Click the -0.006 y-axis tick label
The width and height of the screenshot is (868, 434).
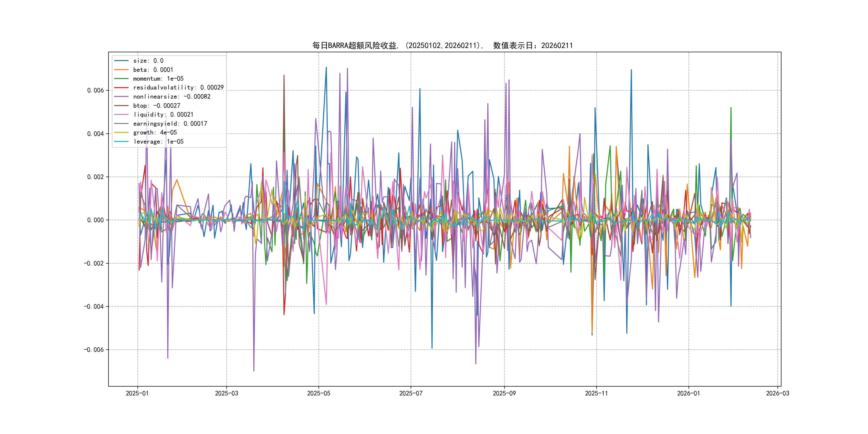[x=94, y=349]
